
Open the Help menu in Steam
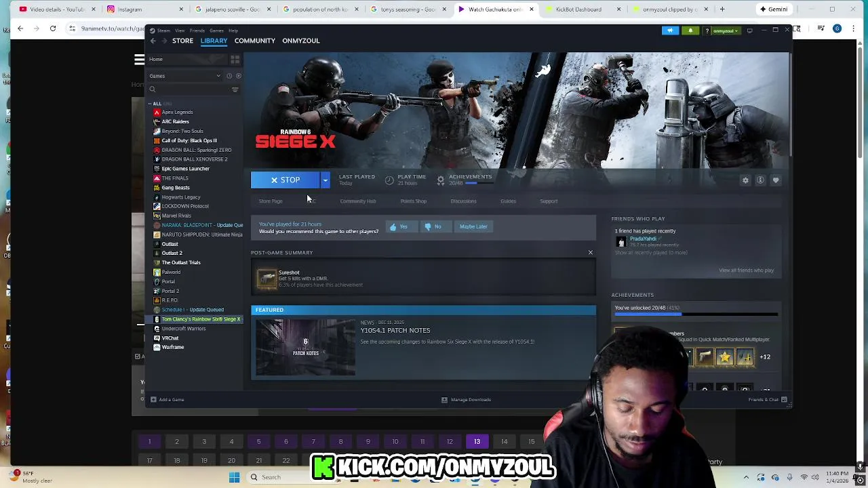[x=233, y=30]
